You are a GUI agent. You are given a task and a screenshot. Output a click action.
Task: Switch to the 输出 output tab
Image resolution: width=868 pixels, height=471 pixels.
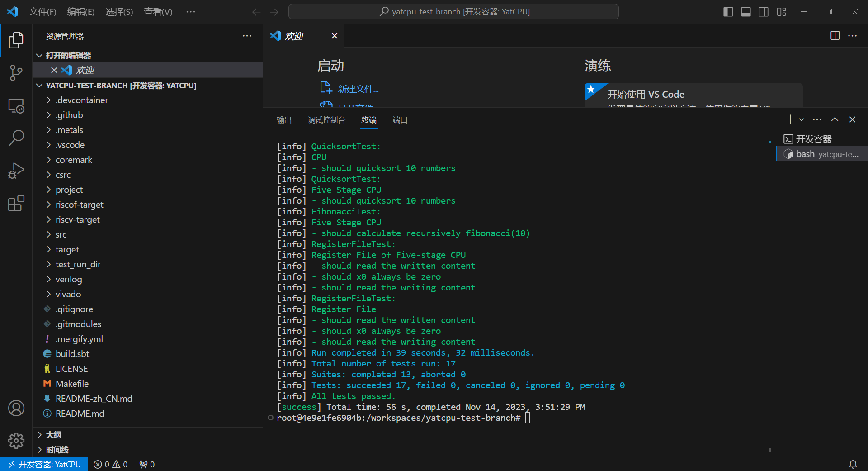284,120
